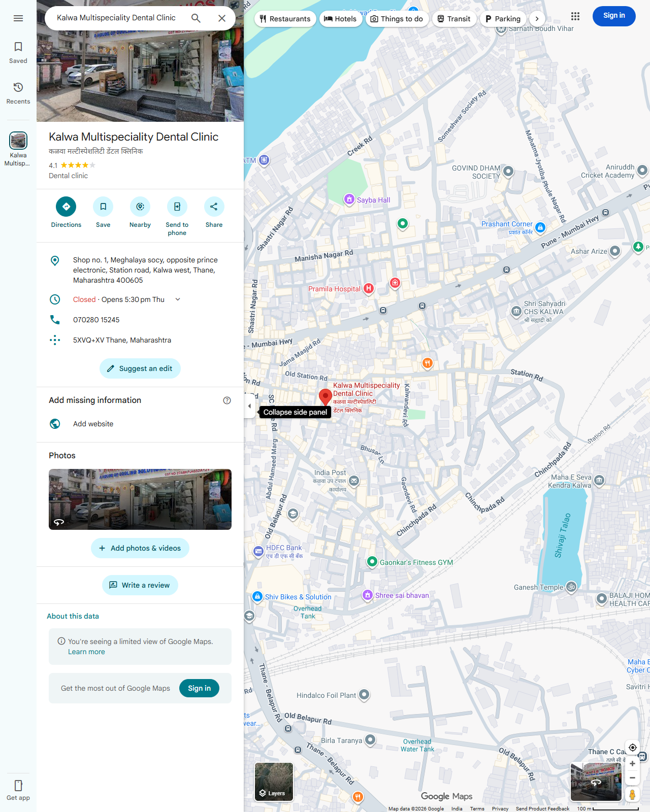Open the storefront photo under Photos
This screenshot has height=812, width=650.
pyautogui.click(x=140, y=499)
